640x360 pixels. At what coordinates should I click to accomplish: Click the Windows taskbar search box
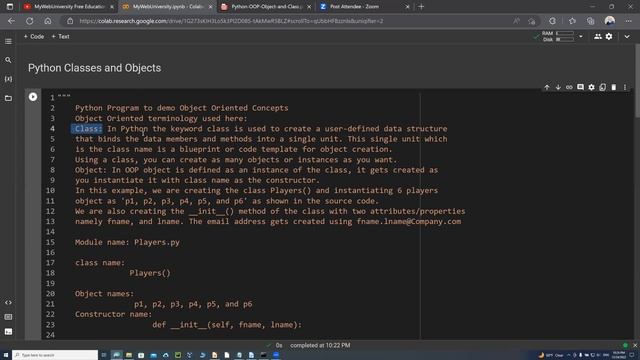point(55,355)
